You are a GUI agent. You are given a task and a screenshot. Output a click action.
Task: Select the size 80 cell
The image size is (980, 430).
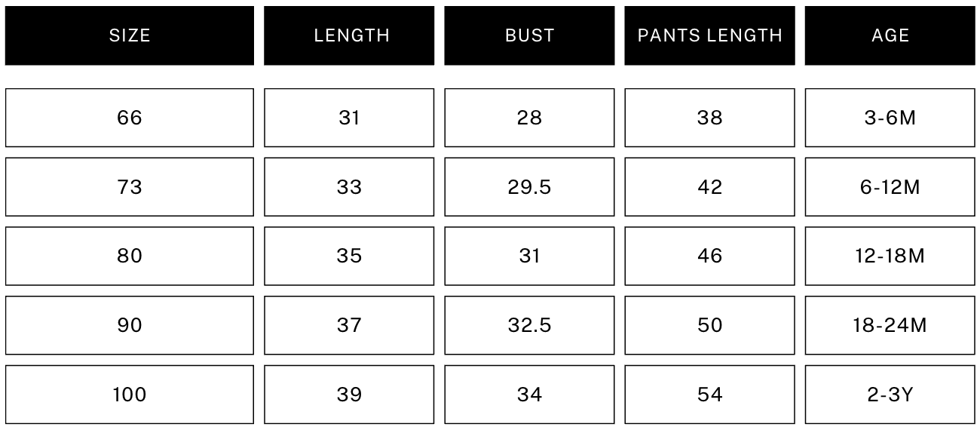point(130,256)
